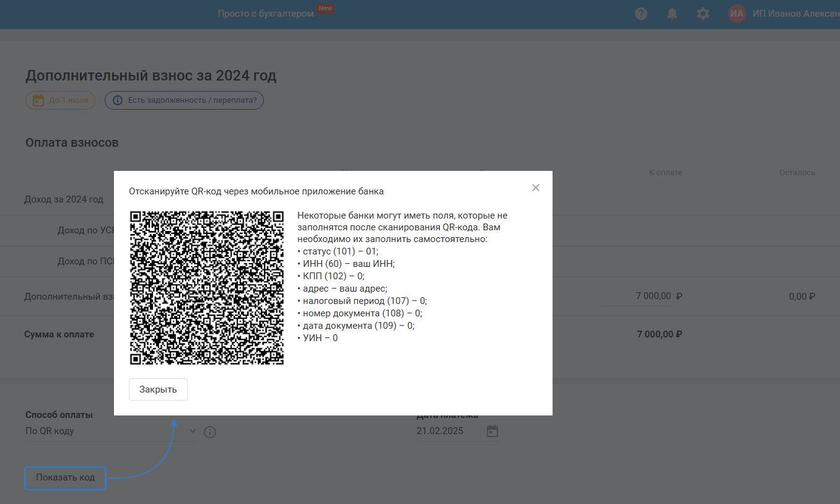Click the Отсканируйте QR-код dialog title
This screenshot has height=504, width=840.
tap(256, 191)
